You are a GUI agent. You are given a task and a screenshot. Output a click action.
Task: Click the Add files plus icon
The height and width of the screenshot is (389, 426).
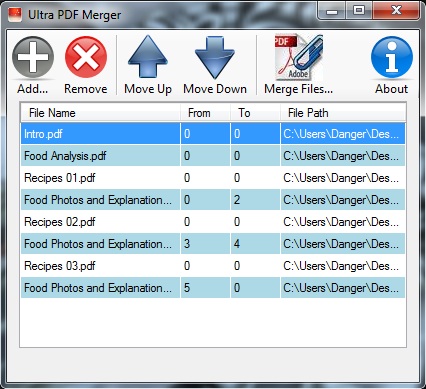[x=33, y=57]
